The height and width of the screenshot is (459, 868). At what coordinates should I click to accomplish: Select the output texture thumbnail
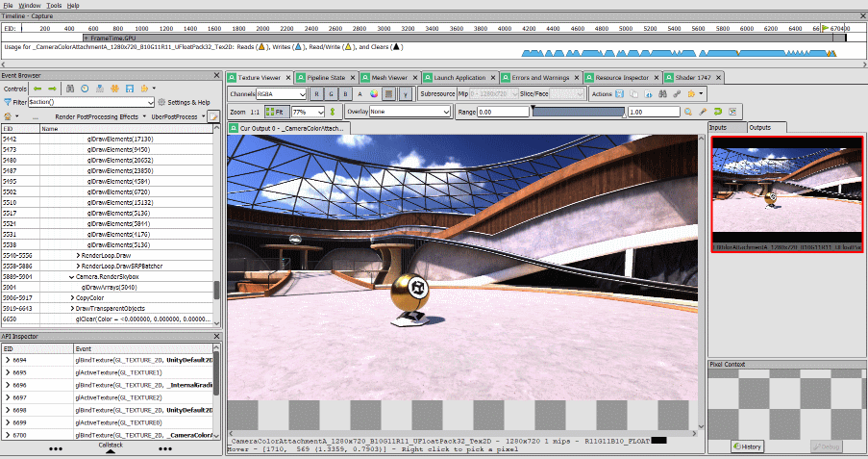786,194
